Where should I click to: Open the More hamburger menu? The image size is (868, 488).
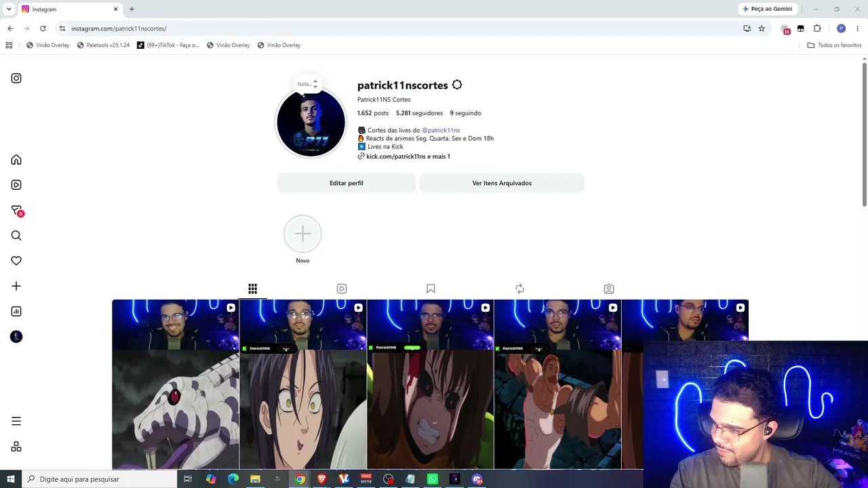pyautogui.click(x=16, y=422)
